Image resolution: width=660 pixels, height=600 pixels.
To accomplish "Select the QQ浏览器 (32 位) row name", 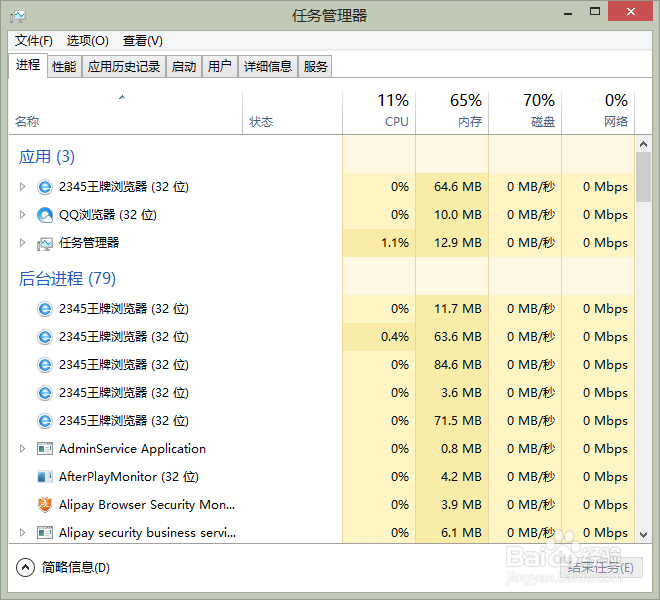I will coord(108,215).
